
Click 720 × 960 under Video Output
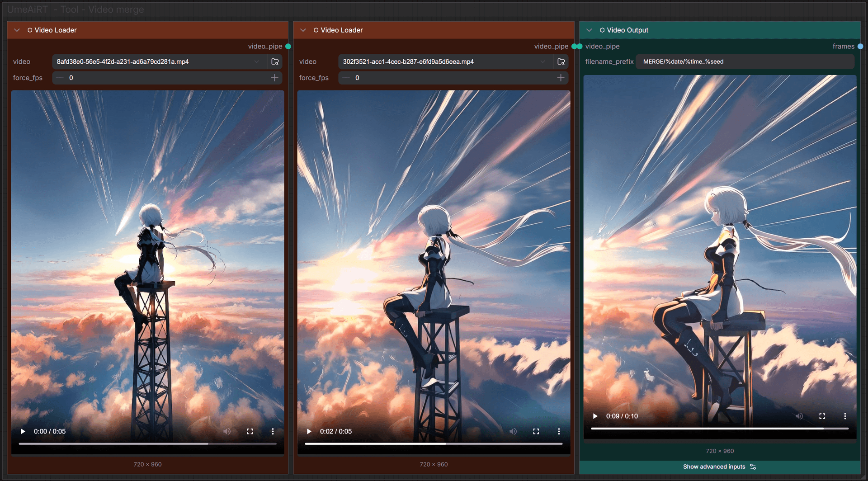coord(720,451)
